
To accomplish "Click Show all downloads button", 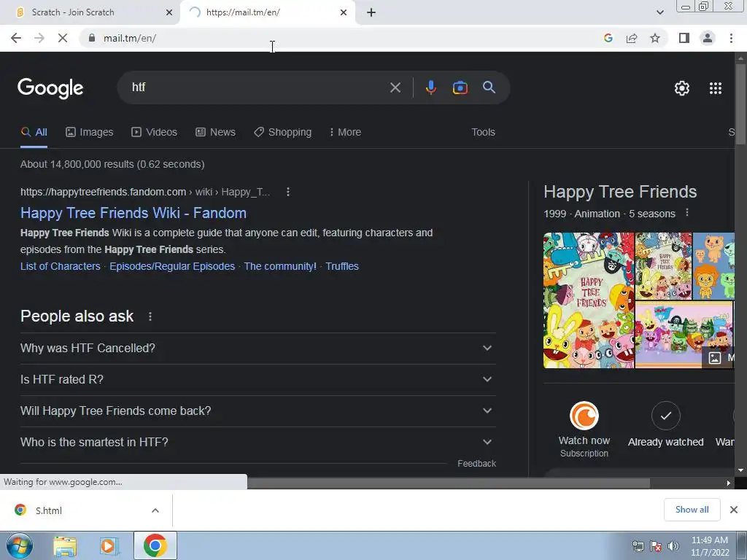I will point(692,510).
